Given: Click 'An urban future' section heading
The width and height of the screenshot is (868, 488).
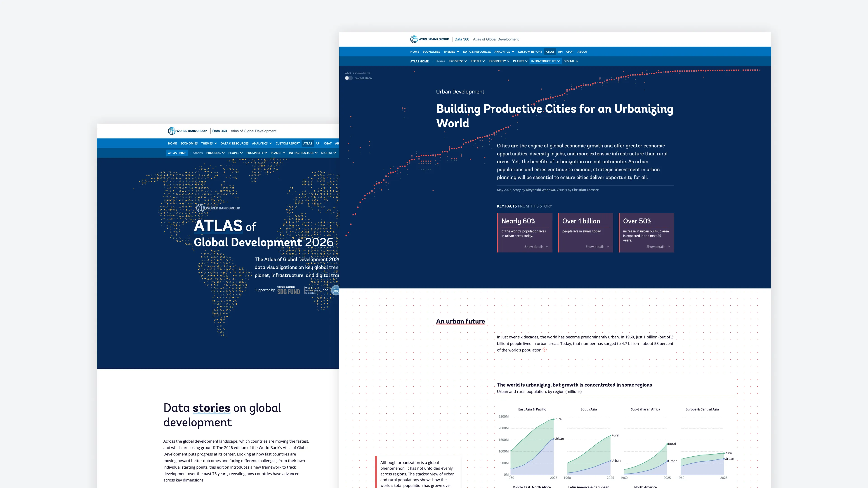Looking at the screenshot, I should 460,321.
